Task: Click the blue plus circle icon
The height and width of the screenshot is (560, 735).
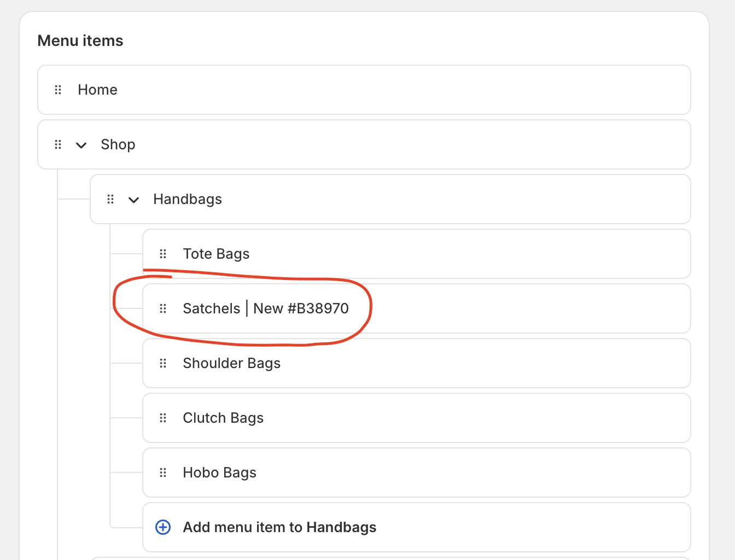Action: pos(163,527)
